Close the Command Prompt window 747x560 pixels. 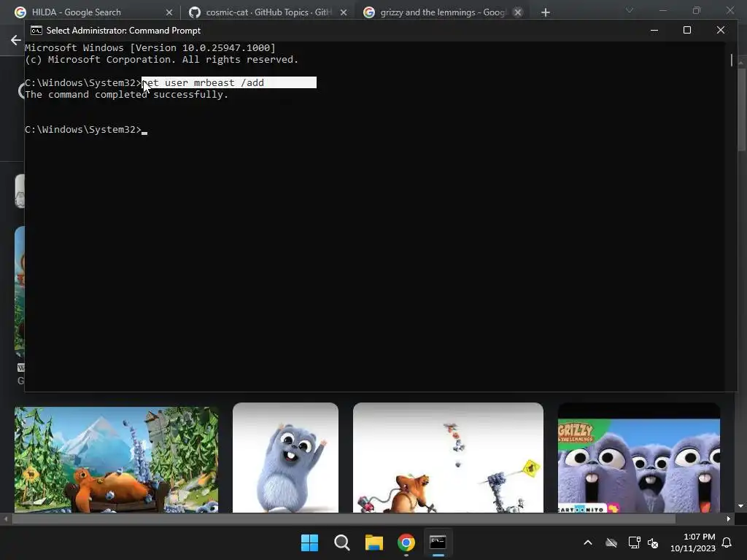pos(720,30)
